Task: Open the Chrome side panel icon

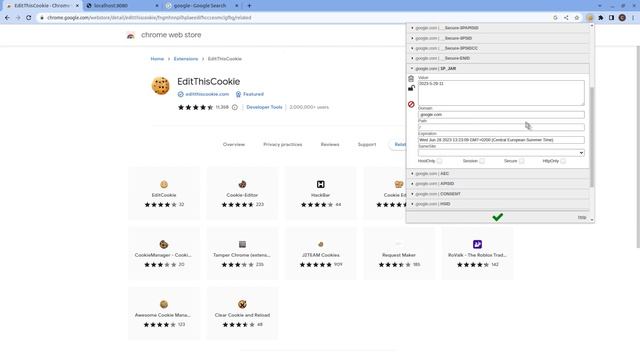Action: (x=611, y=18)
